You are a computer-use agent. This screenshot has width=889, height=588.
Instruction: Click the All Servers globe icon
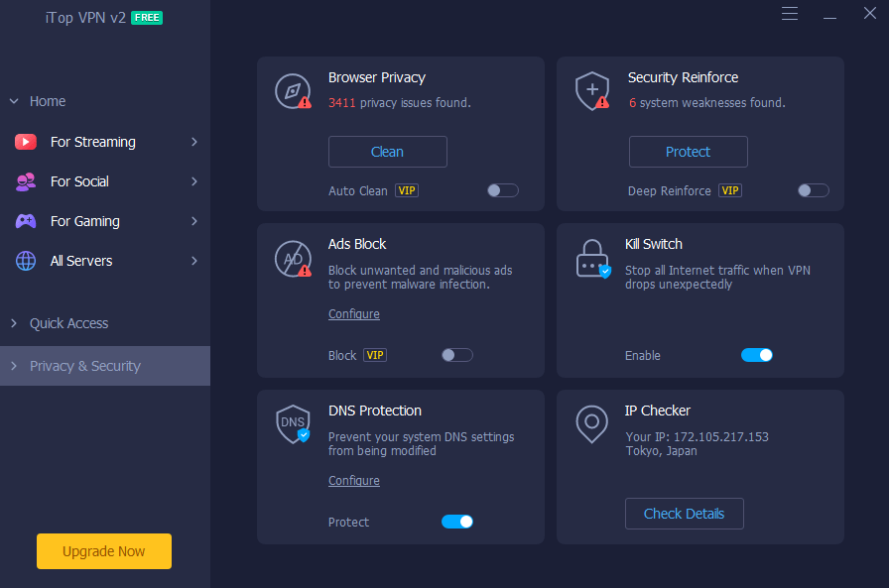click(x=26, y=261)
